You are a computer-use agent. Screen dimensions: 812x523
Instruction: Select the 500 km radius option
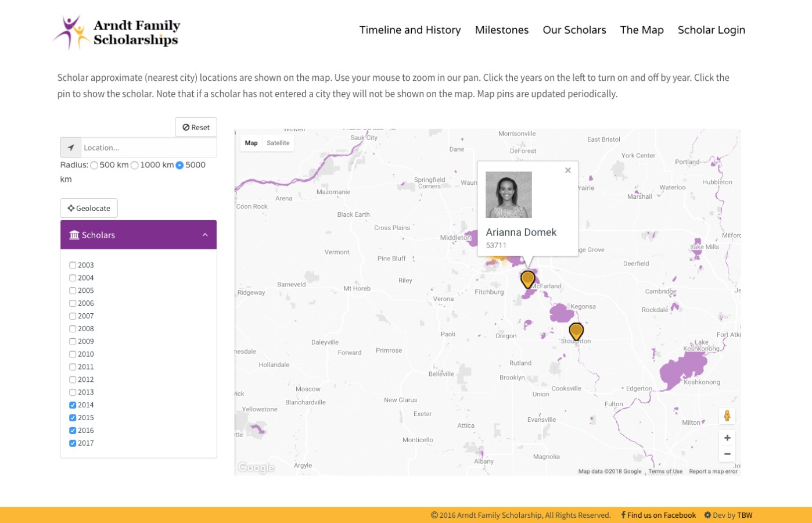click(x=94, y=165)
